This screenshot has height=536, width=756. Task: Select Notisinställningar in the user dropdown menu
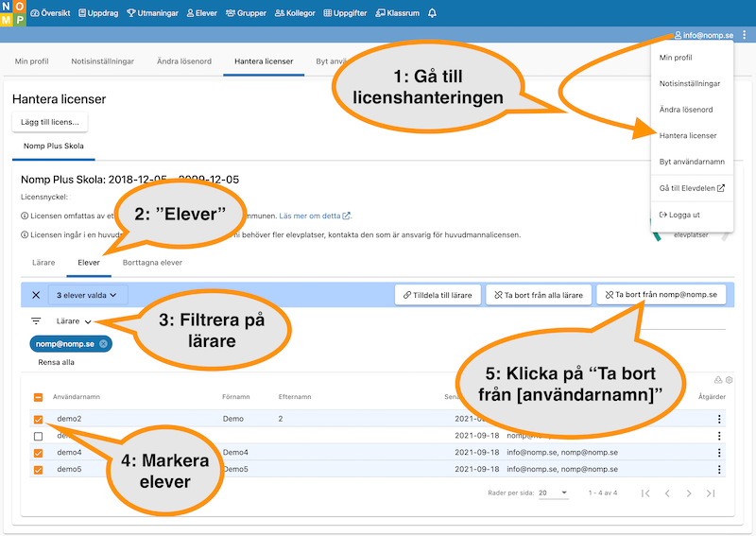point(692,83)
